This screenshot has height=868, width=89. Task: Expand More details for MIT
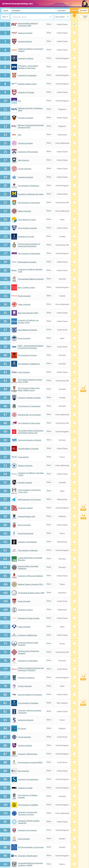click(x=49, y=24)
